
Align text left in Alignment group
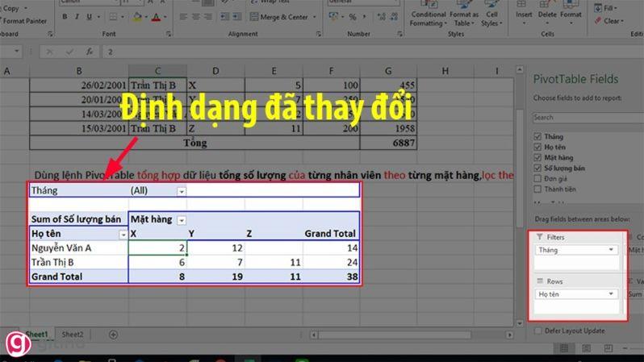183,17
